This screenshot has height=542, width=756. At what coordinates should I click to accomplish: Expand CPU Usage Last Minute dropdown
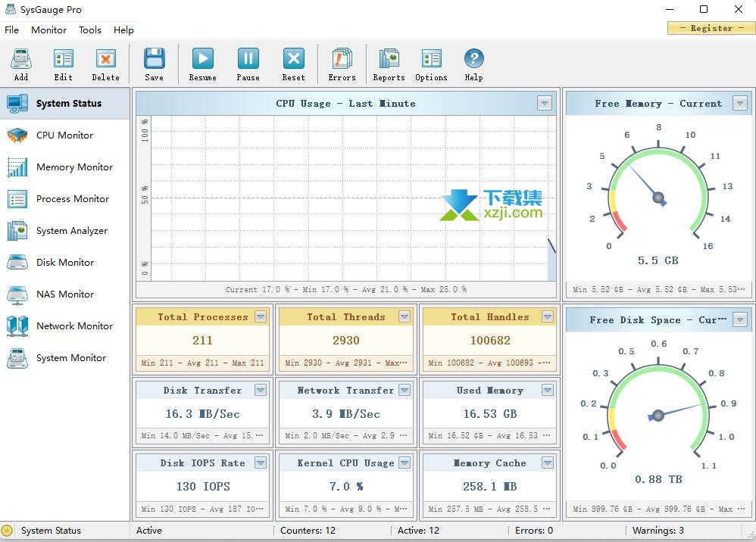tap(545, 103)
